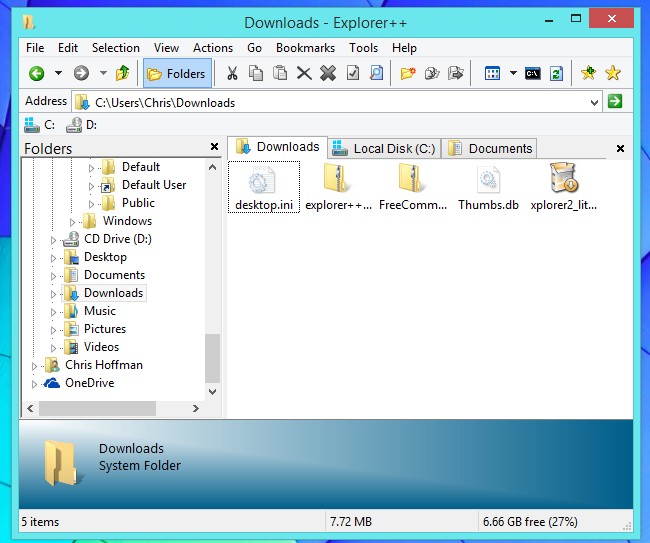Expand the CD Drive (D:) node
The image size is (650, 543).
click(53, 240)
